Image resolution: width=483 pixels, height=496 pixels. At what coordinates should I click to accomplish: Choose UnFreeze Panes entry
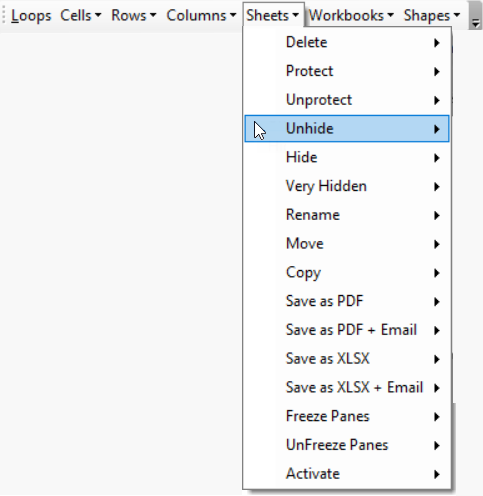click(347, 445)
